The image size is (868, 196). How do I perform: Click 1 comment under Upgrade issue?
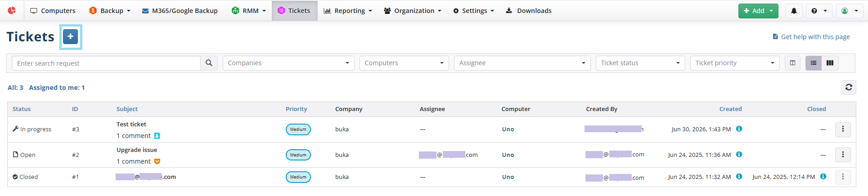point(134,161)
